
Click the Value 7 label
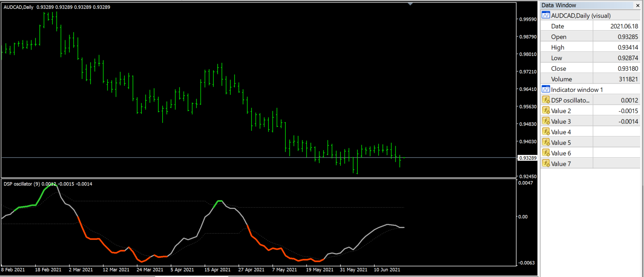tap(561, 164)
